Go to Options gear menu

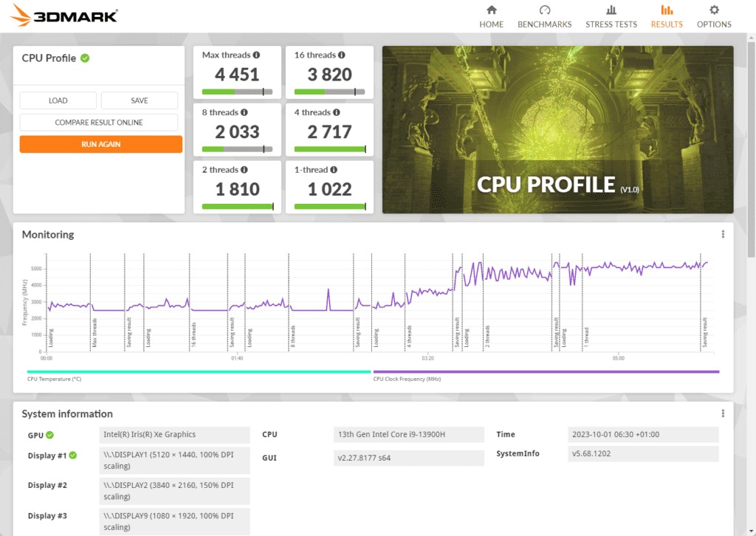click(714, 16)
